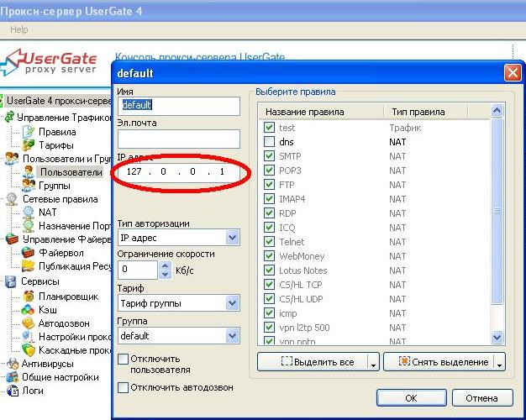Uncheck the SMTP rule checkbox
Screen dimensions: 526x420
coord(269,156)
